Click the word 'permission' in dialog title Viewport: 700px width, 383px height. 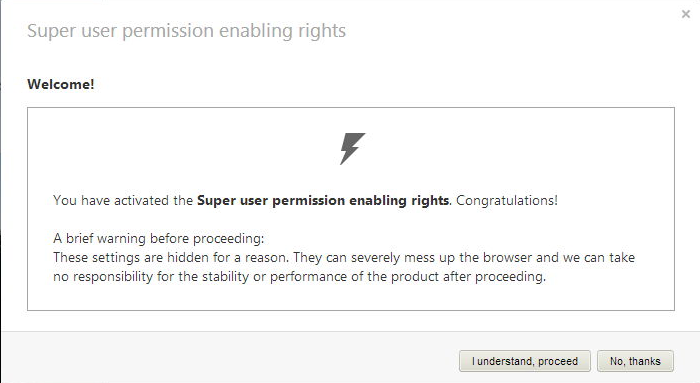[168, 31]
